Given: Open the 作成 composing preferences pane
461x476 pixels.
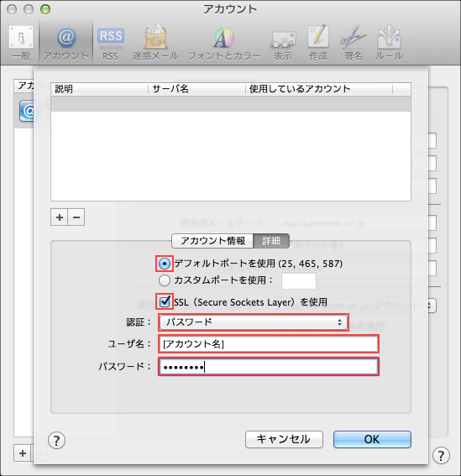Looking at the screenshot, I should 318,43.
